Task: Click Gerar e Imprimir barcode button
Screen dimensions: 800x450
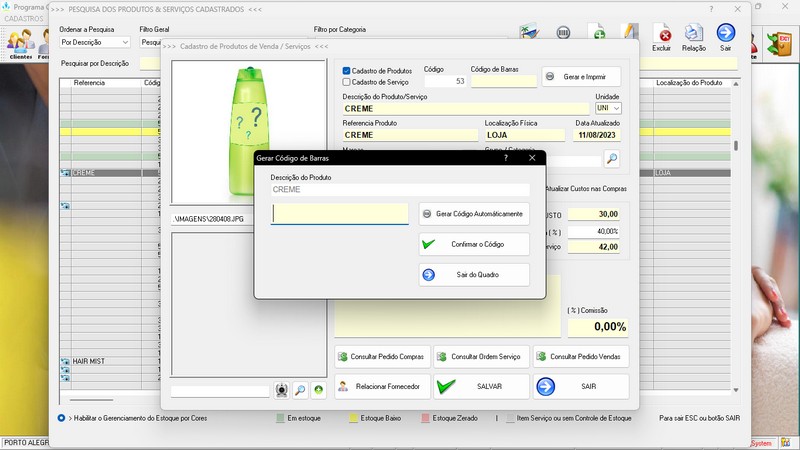Action: pyautogui.click(x=581, y=77)
